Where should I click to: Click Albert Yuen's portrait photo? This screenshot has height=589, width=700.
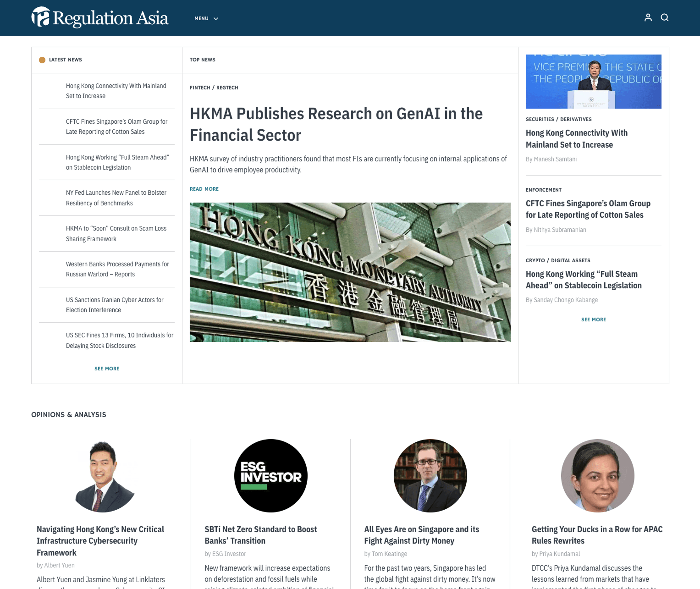[105, 476]
